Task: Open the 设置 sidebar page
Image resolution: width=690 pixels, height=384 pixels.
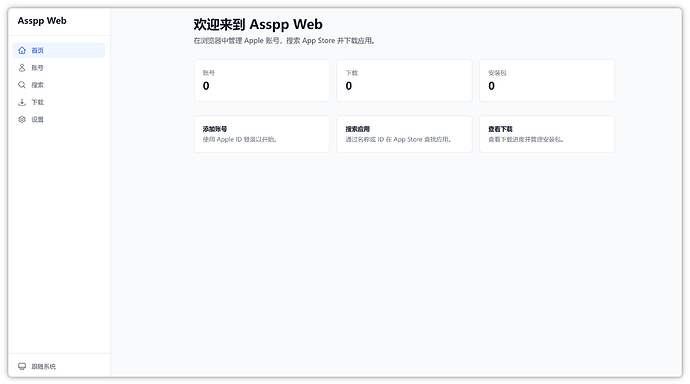Action: tap(59, 119)
